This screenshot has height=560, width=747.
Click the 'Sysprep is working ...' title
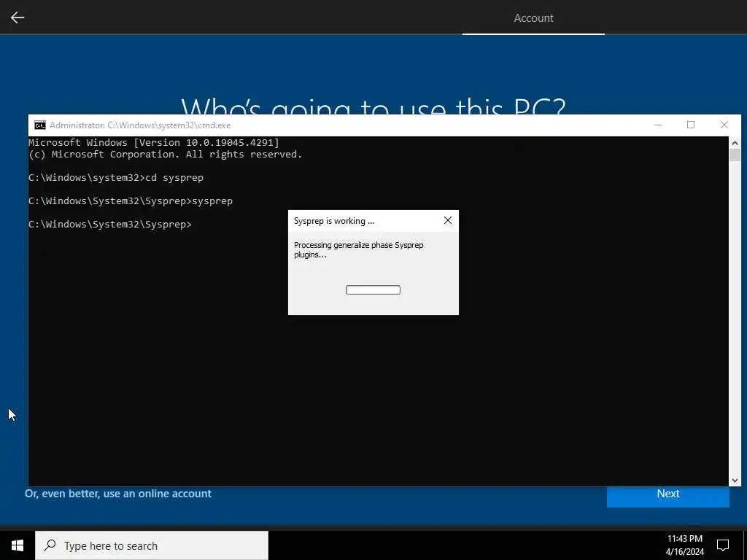[x=334, y=221]
